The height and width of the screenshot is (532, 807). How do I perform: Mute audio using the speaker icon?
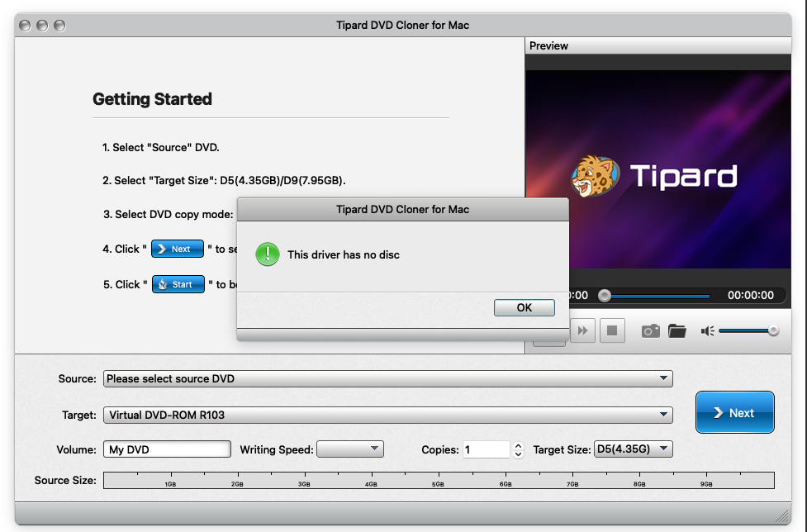click(x=707, y=331)
